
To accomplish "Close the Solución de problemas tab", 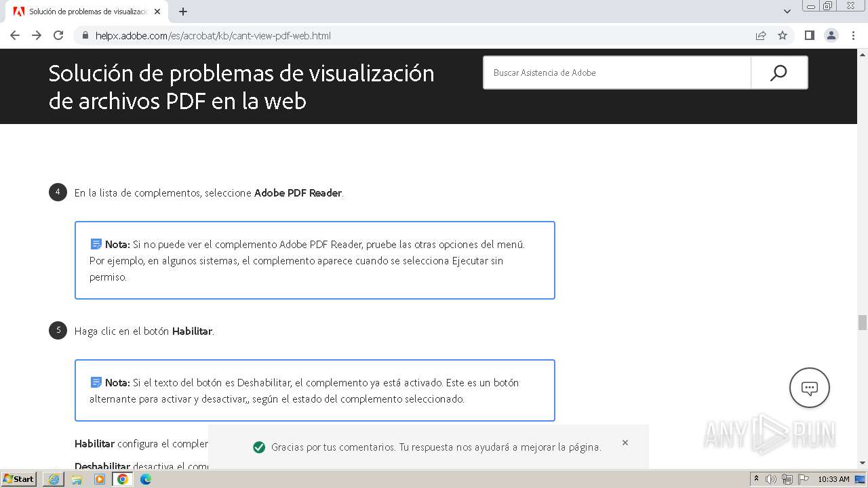I will click(157, 12).
